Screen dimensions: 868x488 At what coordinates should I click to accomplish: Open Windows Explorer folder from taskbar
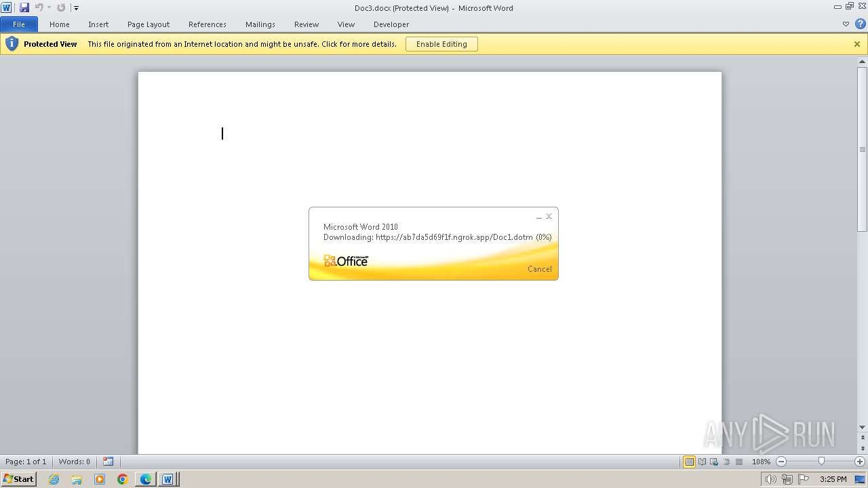pyautogui.click(x=77, y=479)
